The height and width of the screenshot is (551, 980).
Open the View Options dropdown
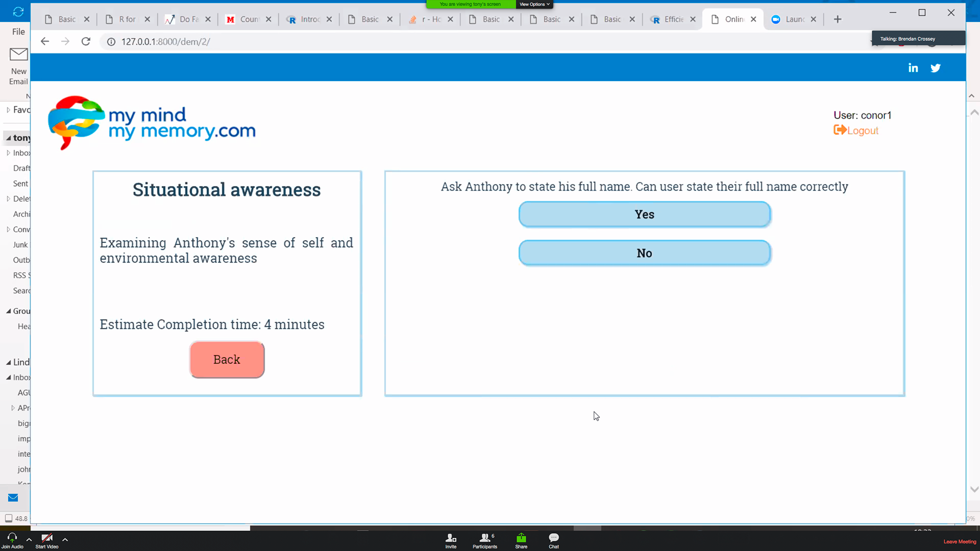[534, 4]
